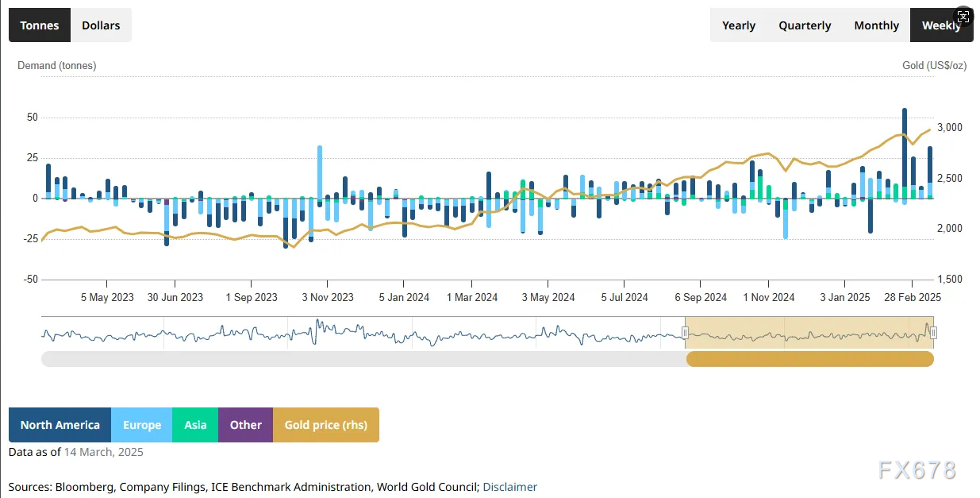Switch to the Tonnes view
The image size is (980, 498).
(x=40, y=25)
